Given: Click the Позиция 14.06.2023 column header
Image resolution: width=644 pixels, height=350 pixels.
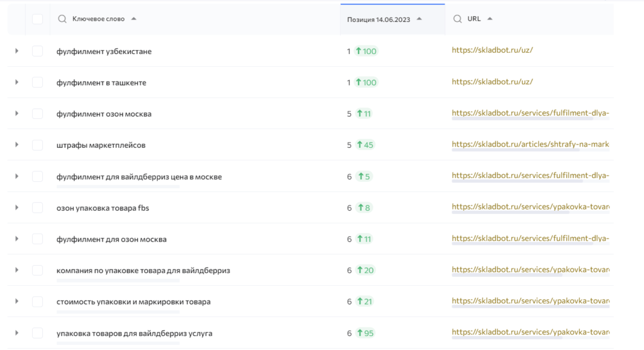Looking at the screenshot, I should pos(379,20).
